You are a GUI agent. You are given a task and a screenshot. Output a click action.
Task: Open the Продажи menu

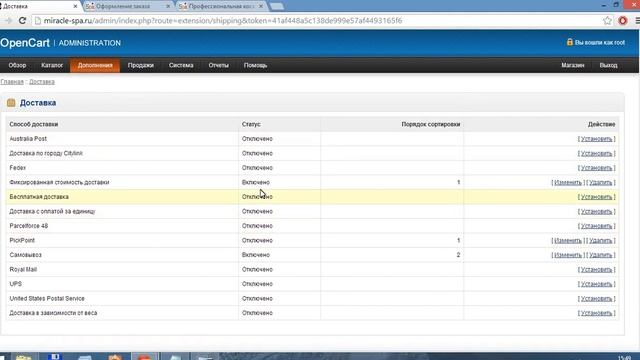pyautogui.click(x=141, y=65)
